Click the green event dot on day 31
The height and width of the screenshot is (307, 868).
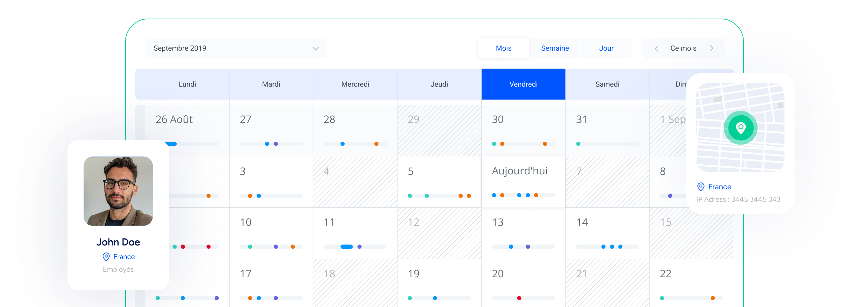click(x=578, y=144)
